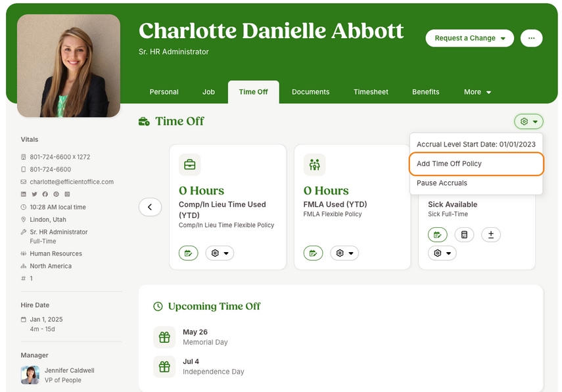Click the Human Resources department text
562x392 pixels.
[x=56, y=253]
